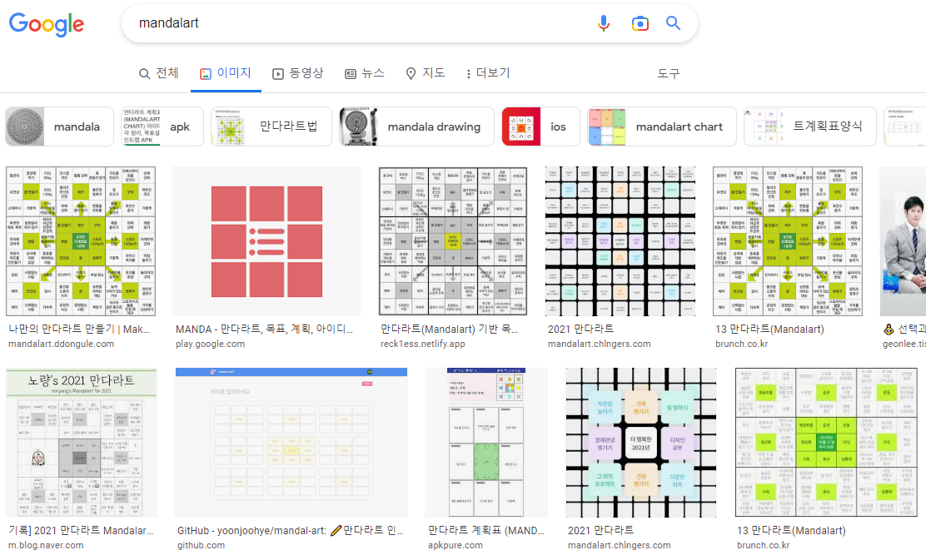Pick the mandala drawing suggestion chip
This screenshot has height=560, width=926.
click(x=416, y=126)
